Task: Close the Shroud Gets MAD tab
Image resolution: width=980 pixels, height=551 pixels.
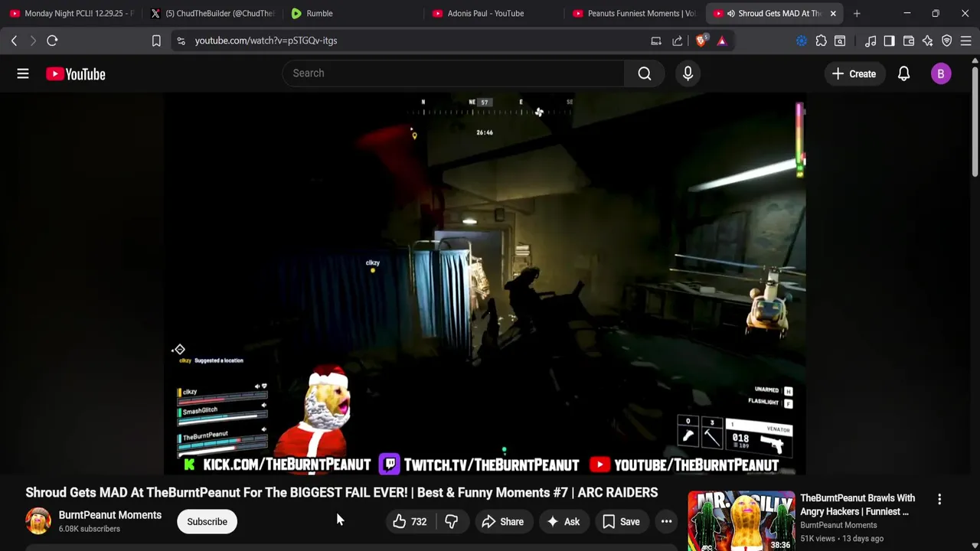Action: [833, 13]
